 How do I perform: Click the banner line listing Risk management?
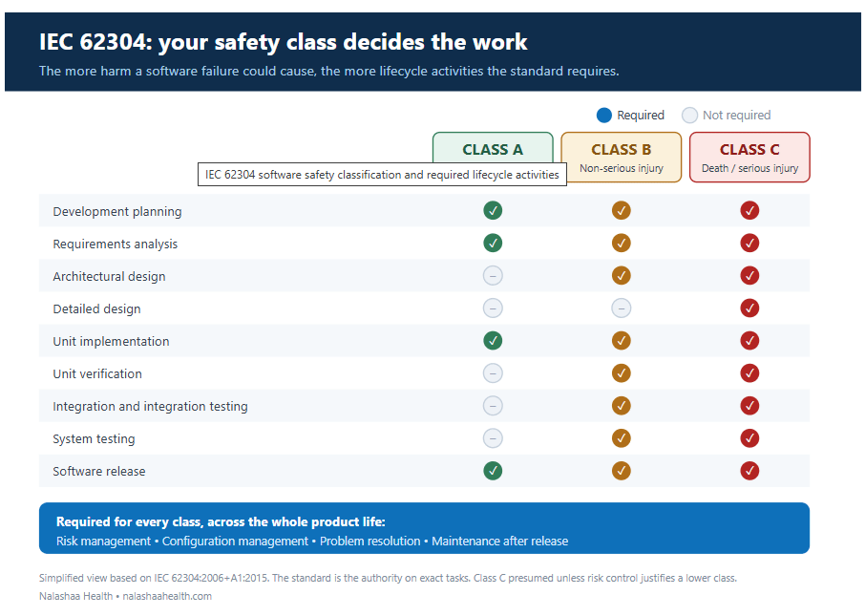click(312, 541)
